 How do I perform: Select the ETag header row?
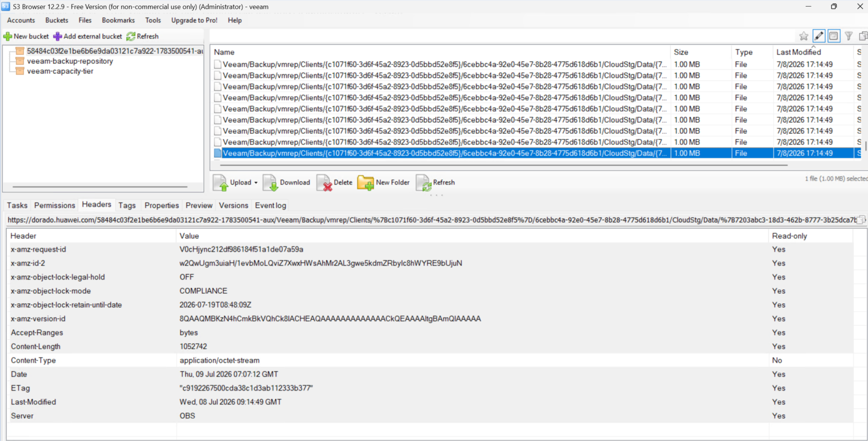(430, 388)
